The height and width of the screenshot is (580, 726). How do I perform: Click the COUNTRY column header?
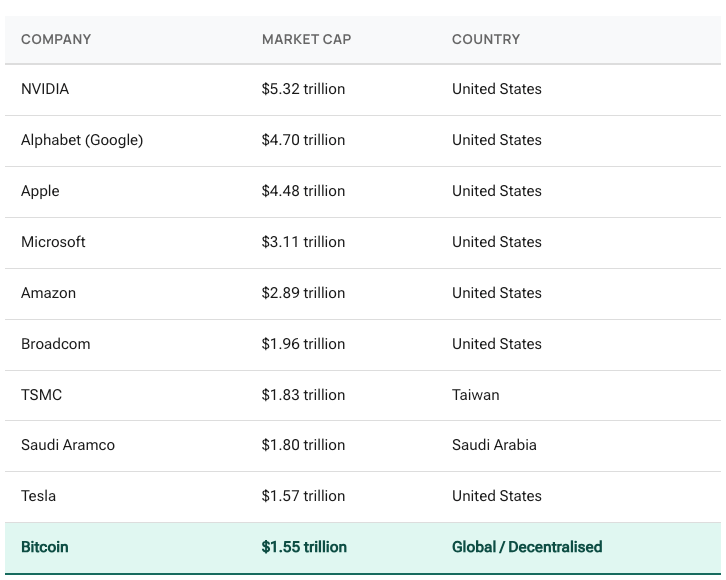click(x=486, y=39)
